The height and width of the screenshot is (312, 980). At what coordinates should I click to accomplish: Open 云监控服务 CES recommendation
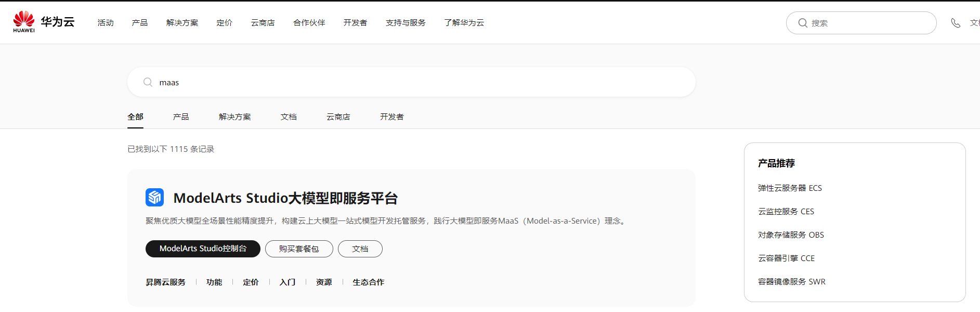click(786, 211)
